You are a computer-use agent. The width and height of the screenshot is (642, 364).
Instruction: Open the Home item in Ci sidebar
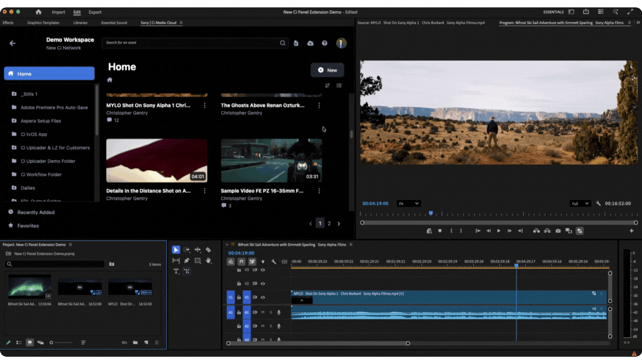point(49,74)
